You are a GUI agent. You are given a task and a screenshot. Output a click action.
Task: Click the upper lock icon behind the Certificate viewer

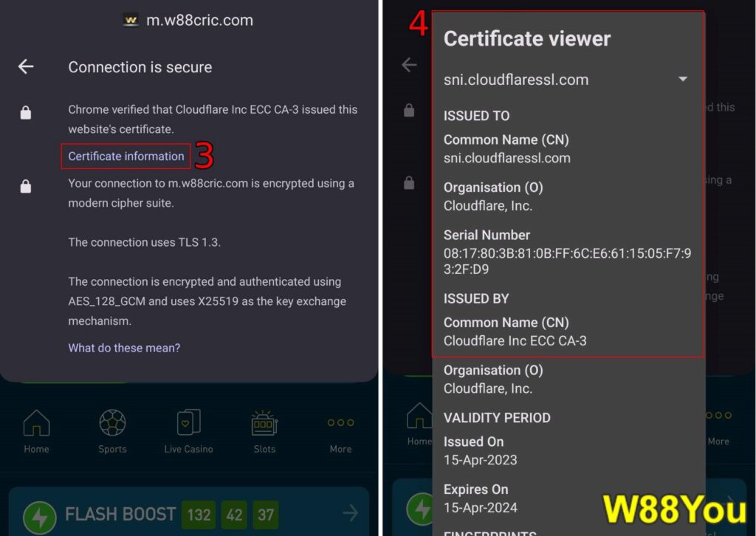409,111
